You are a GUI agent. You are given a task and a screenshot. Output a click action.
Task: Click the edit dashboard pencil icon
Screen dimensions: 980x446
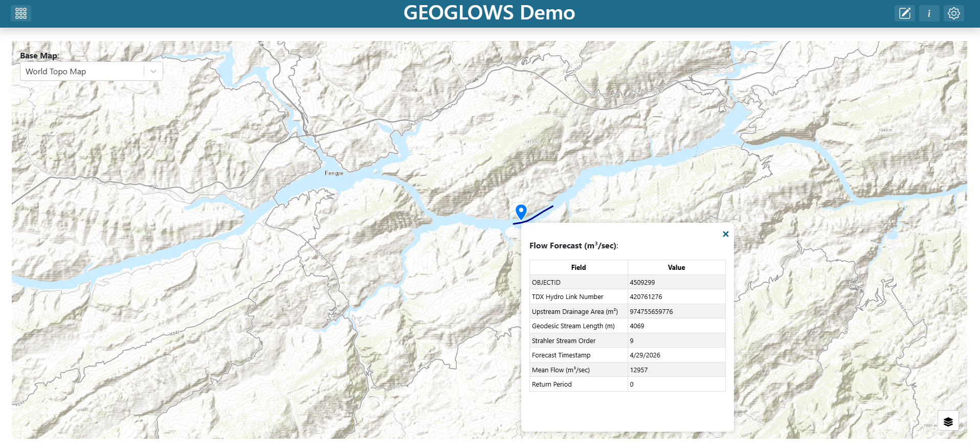[x=904, y=13]
